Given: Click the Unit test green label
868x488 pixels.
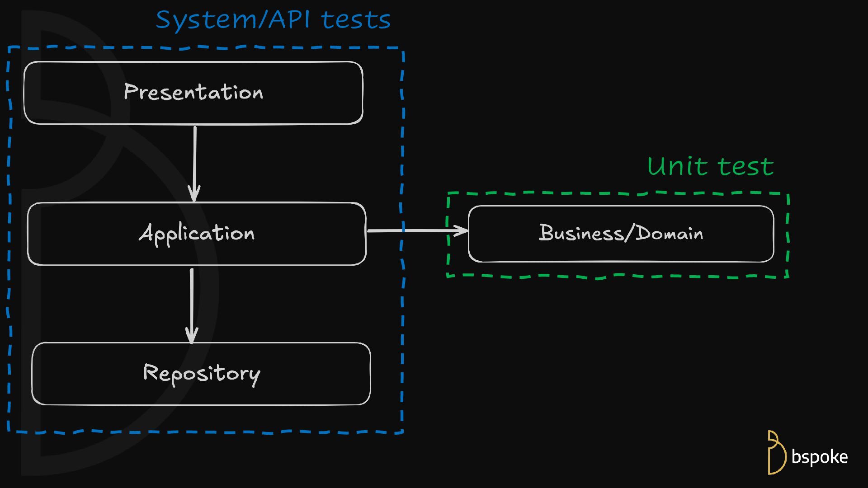Looking at the screenshot, I should tap(710, 166).
